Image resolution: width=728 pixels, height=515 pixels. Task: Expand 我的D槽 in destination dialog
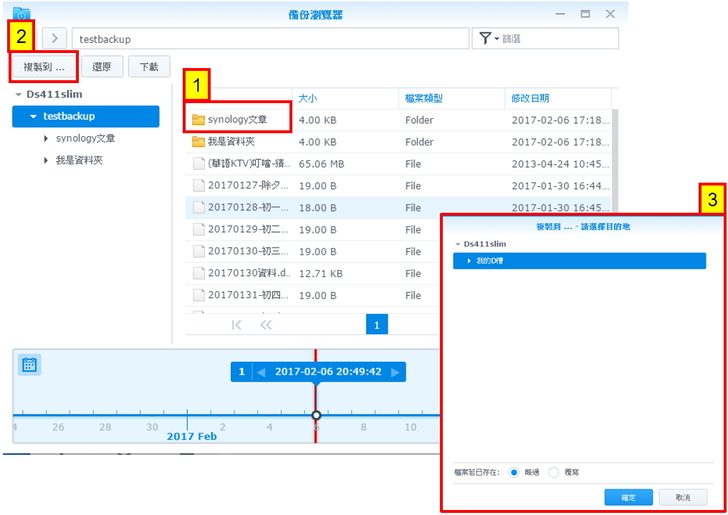[469, 261]
